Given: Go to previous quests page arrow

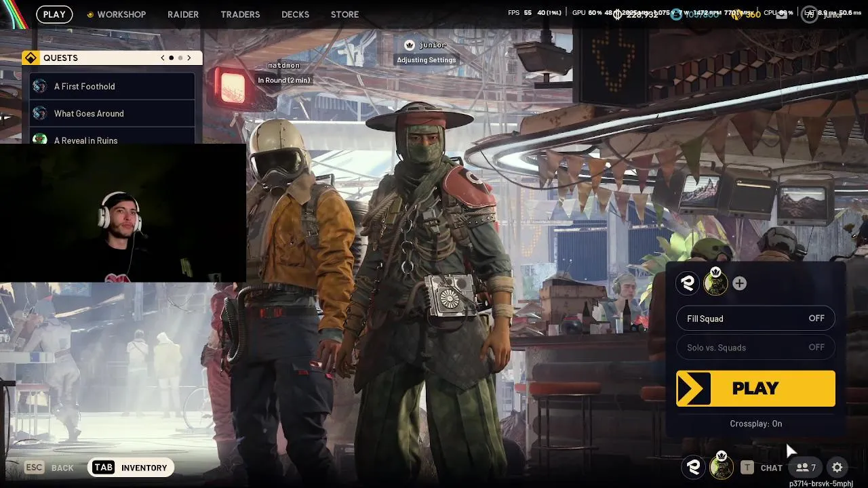Looking at the screenshot, I should point(163,58).
